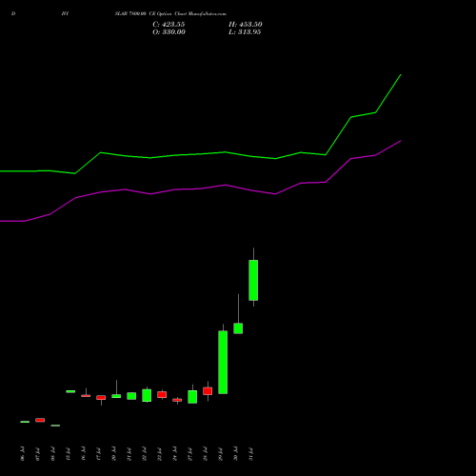Select the 31 Jul date label

(x=250, y=454)
